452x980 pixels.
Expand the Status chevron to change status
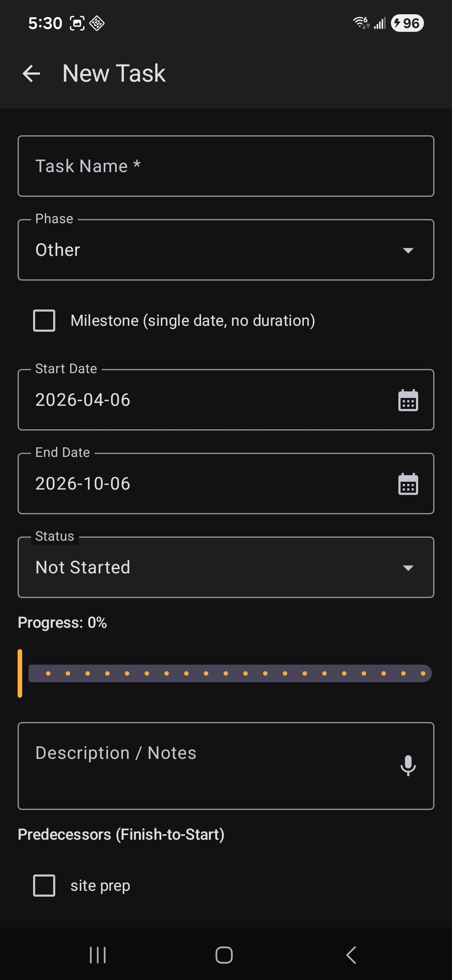409,568
